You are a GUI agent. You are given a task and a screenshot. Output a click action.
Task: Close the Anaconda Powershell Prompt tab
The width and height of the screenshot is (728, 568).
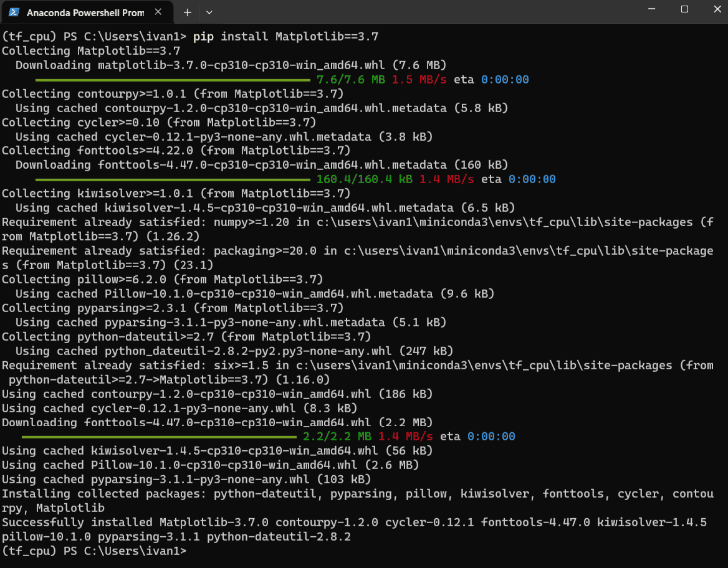[158, 12]
